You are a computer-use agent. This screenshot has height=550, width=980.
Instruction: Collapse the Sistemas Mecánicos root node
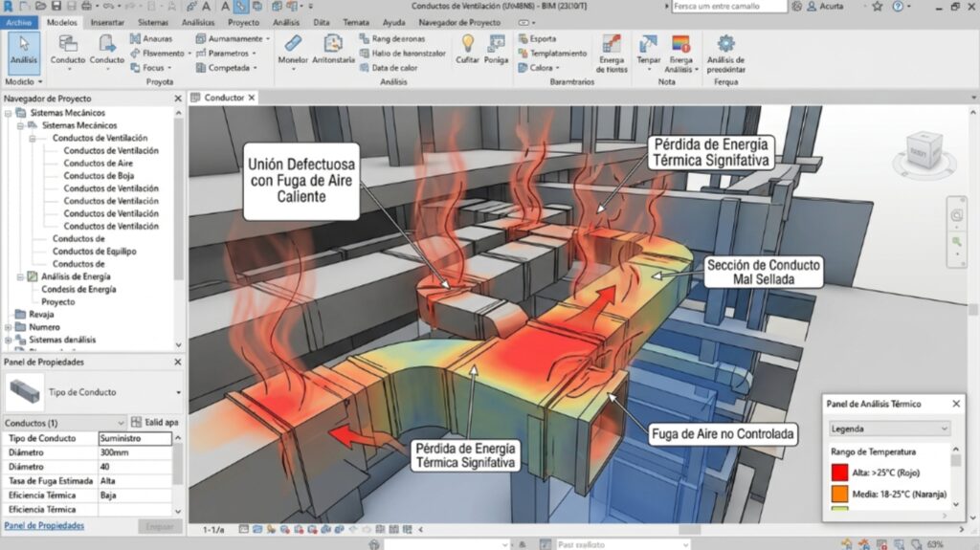(9, 113)
